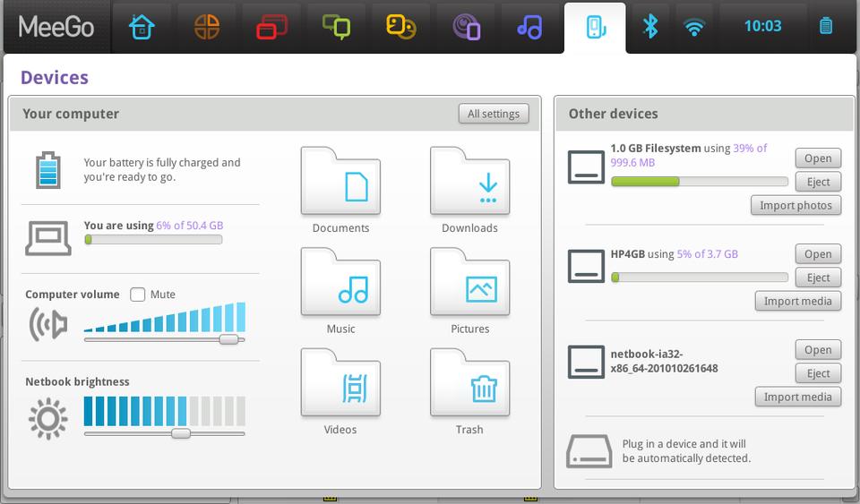Open the Downloads folder icon
860x504 pixels.
click(469, 182)
